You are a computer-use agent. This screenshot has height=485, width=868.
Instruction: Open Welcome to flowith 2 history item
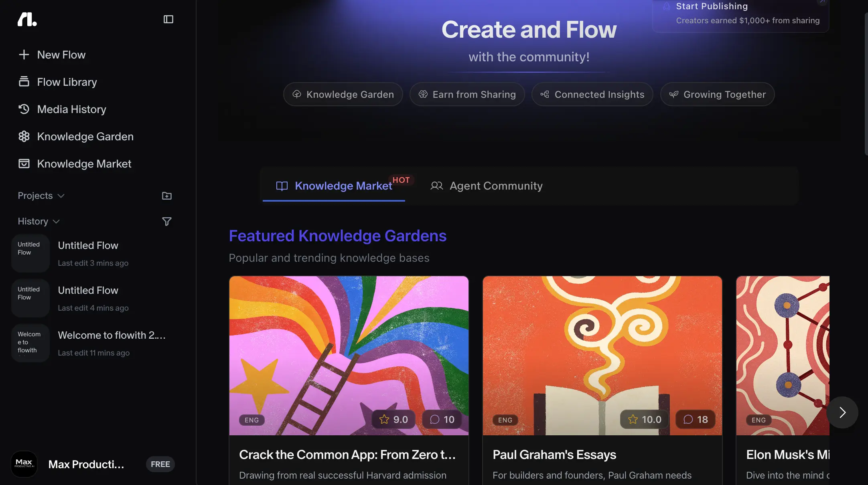95,343
